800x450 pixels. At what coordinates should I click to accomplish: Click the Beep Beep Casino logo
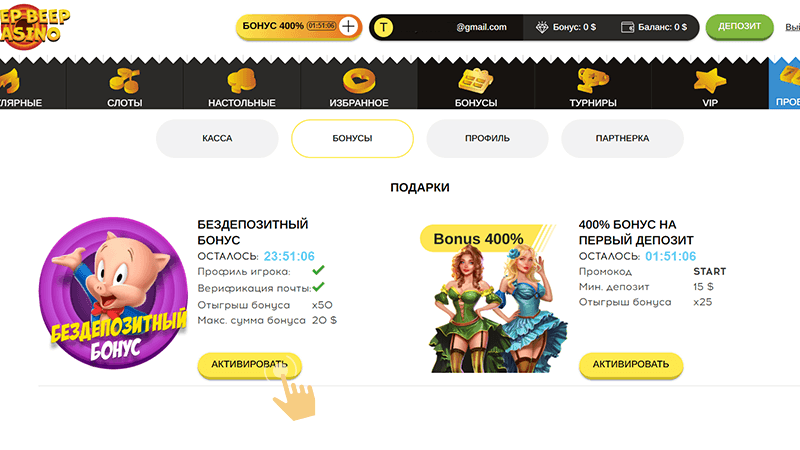pos(33,27)
